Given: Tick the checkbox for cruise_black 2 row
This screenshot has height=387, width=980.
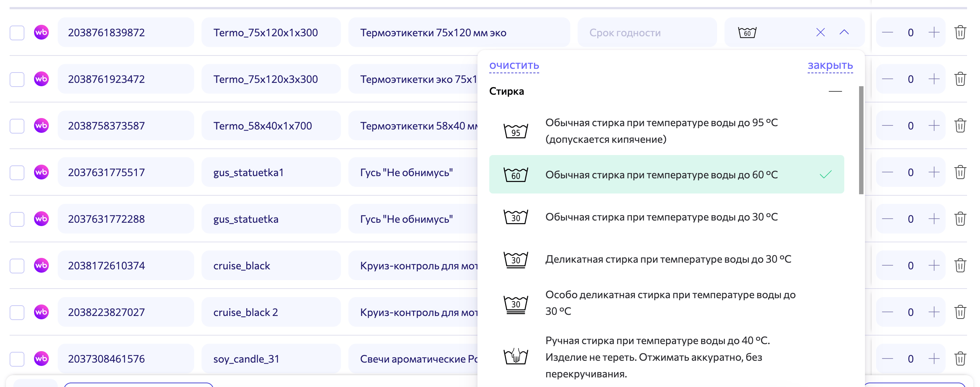Looking at the screenshot, I should (x=17, y=312).
